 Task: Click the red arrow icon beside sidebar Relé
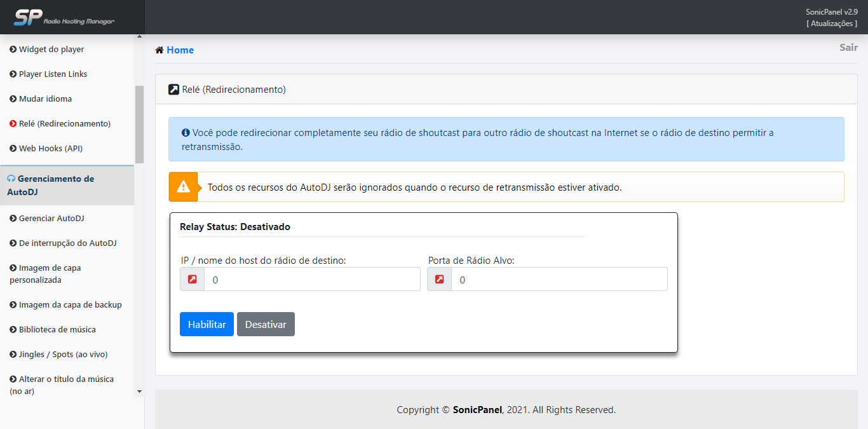(x=13, y=124)
